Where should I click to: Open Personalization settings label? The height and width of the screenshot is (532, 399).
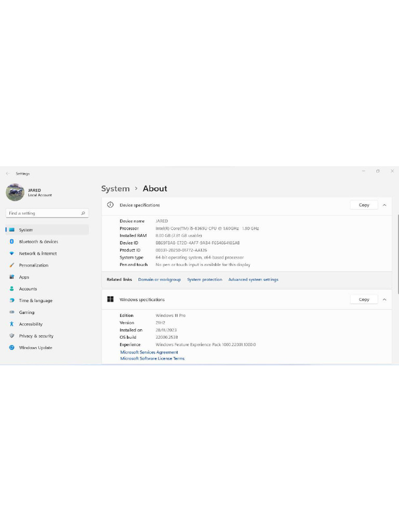pos(34,265)
